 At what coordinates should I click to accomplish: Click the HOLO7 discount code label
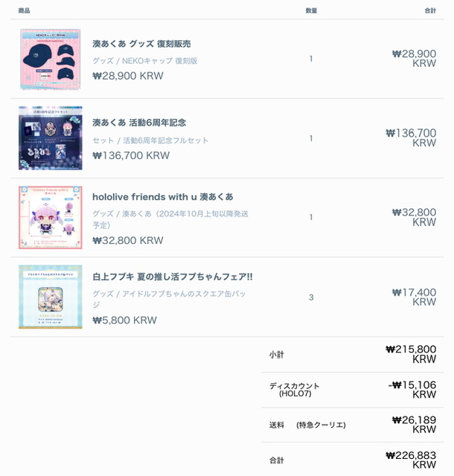[295, 393]
